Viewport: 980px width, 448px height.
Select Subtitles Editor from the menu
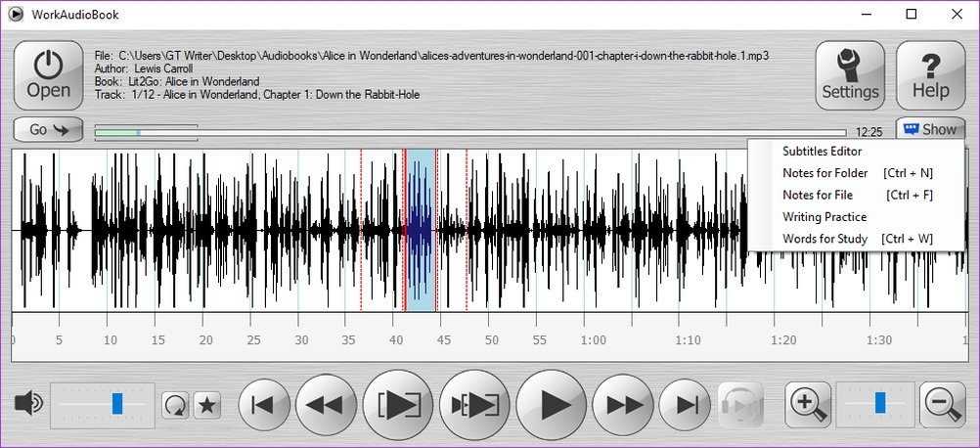tap(822, 152)
